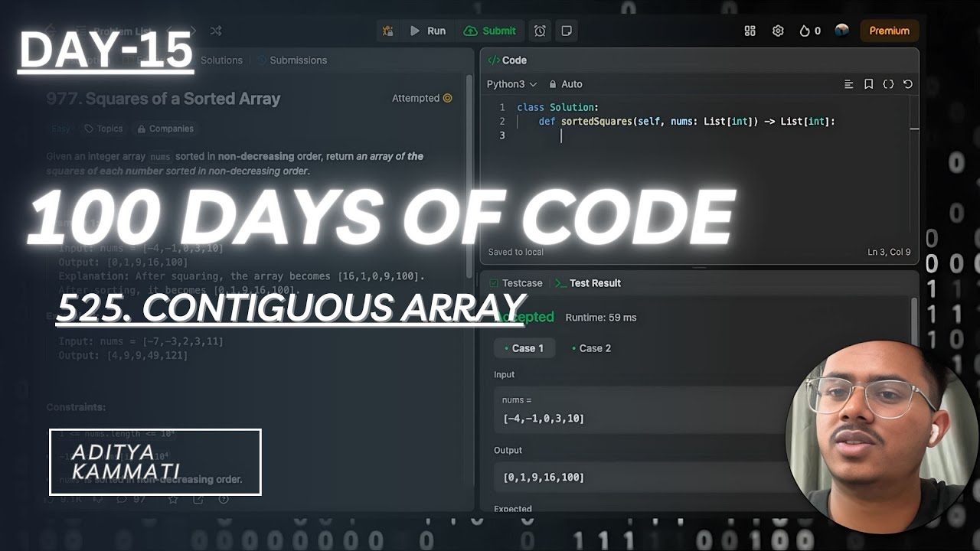The image size is (980, 551).
Task: Share the problem via footer icon
Action: pos(198,499)
